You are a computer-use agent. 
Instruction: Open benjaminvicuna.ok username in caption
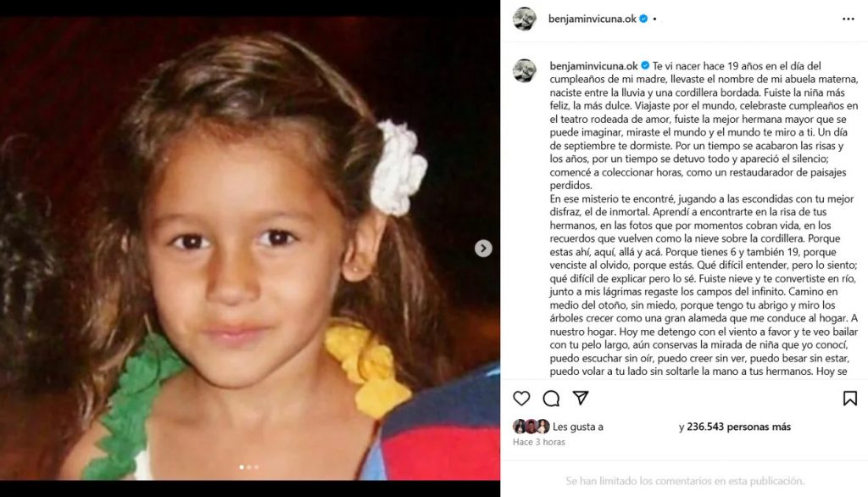593,65
